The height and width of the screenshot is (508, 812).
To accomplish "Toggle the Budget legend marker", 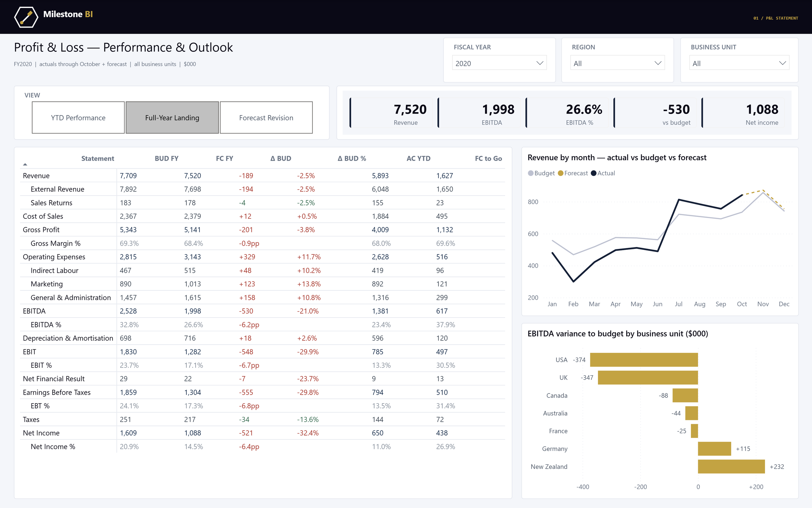I will [530, 173].
